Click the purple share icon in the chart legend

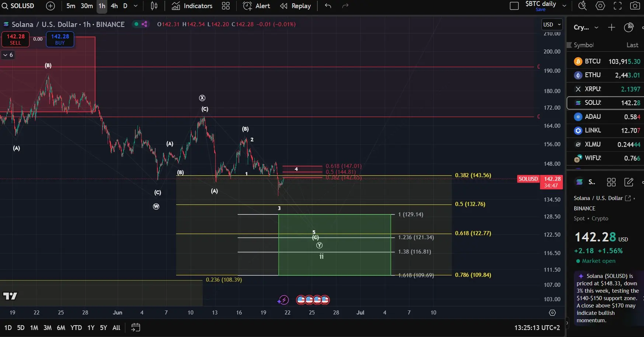click(x=145, y=24)
